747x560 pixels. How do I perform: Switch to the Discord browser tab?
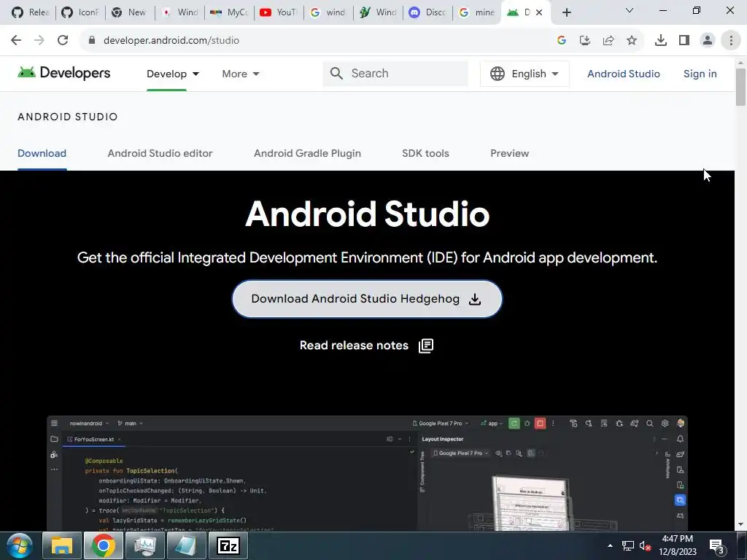pos(427,12)
